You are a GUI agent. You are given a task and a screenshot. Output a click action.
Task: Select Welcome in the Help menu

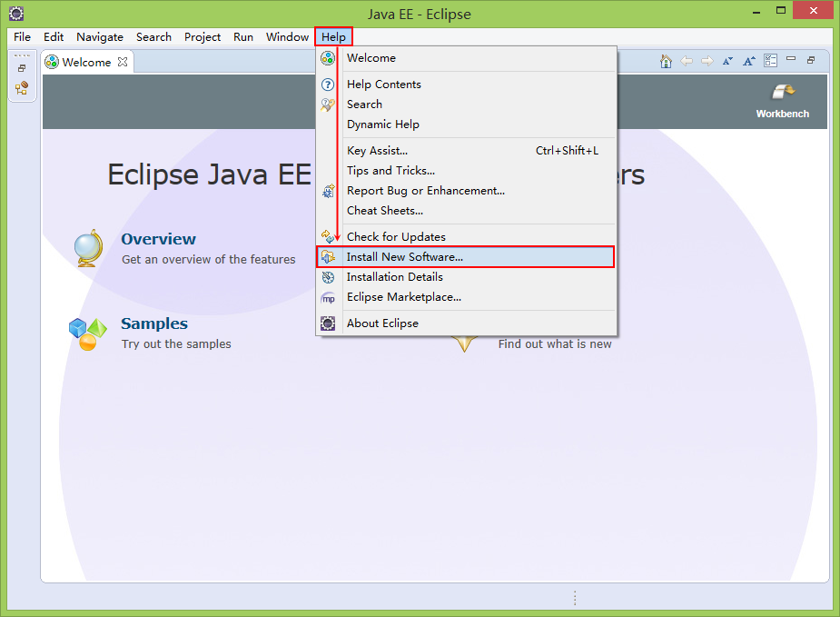(466, 58)
